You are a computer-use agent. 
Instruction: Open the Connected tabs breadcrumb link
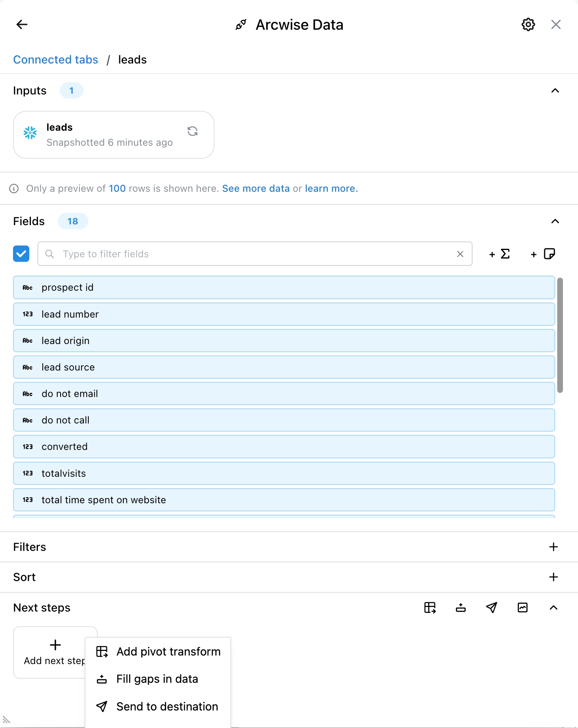[x=56, y=59]
